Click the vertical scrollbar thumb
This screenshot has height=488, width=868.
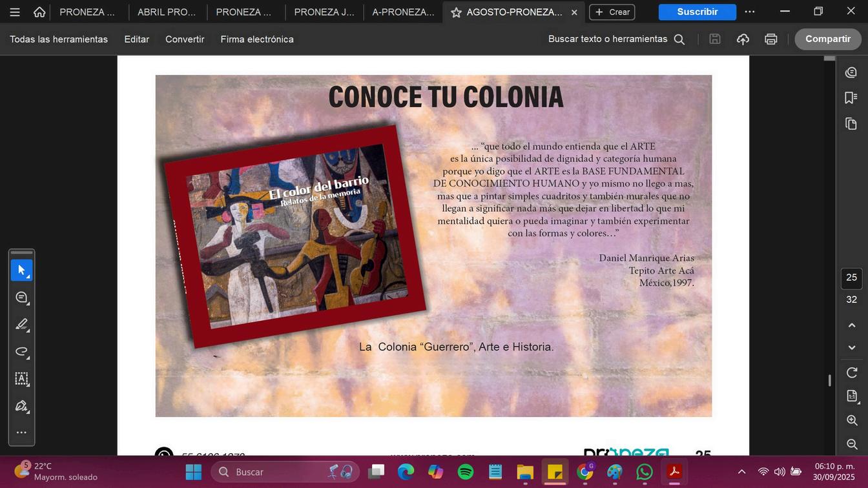[830, 381]
